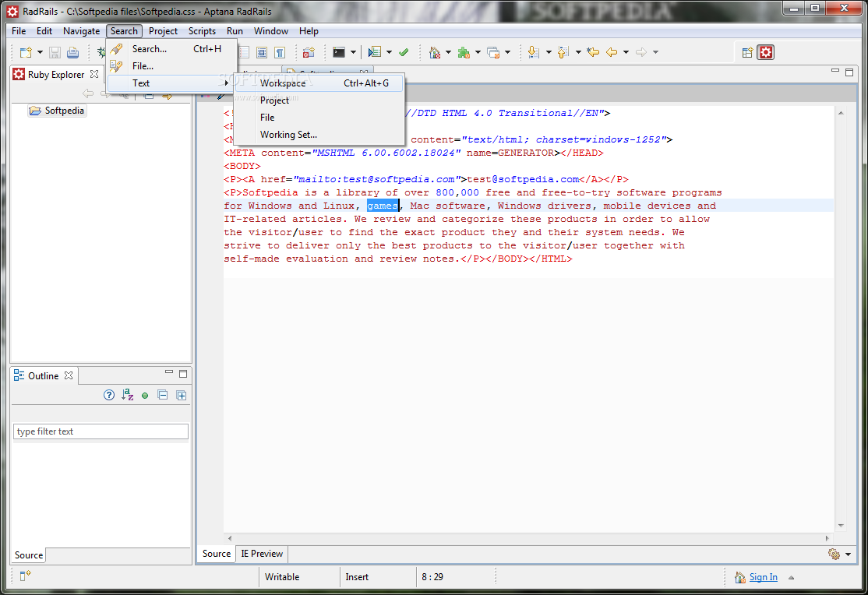This screenshot has height=595, width=868.
Task: Open the dropdown beside the editor gear icon
Action: pos(848,555)
